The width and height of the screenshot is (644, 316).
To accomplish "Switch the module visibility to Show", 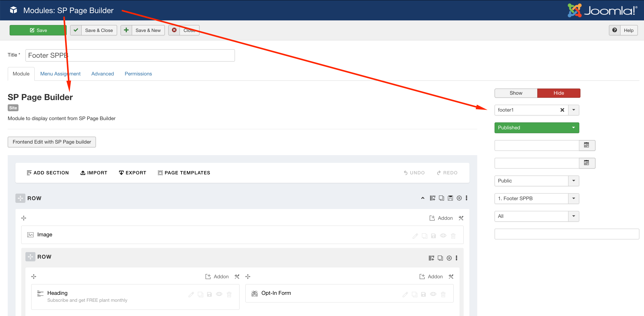I will [516, 93].
